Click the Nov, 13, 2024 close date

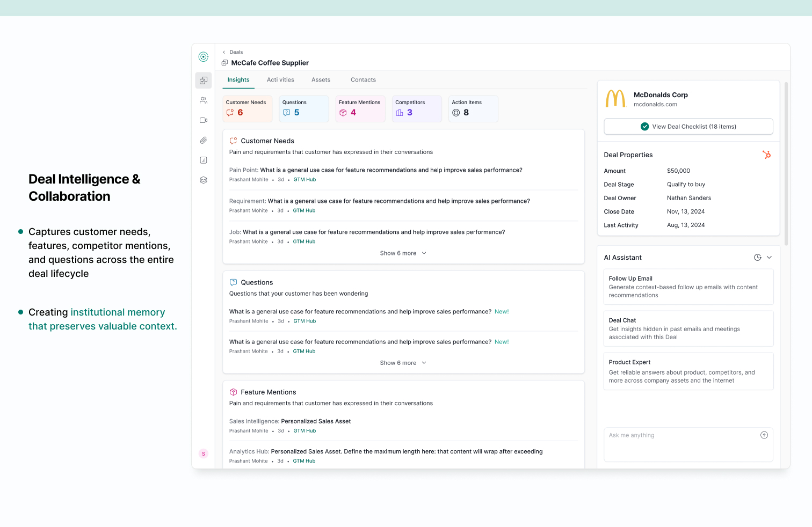point(686,212)
